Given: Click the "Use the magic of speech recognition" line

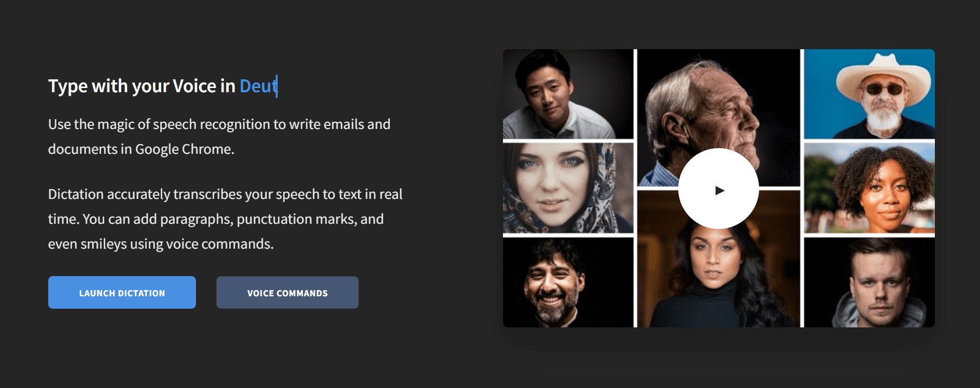Looking at the screenshot, I should [x=219, y=124].
